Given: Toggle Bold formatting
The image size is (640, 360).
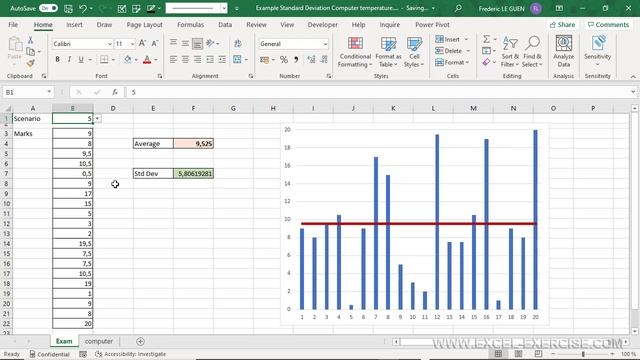Looking at the screenshot, I should [x=58, y=60].
